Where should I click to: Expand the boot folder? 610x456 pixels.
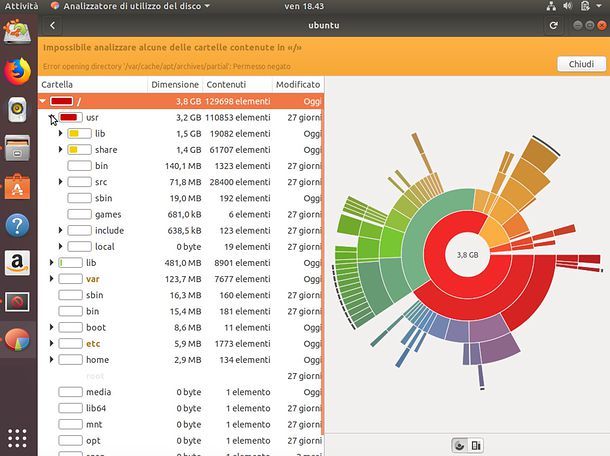(52, 327)
